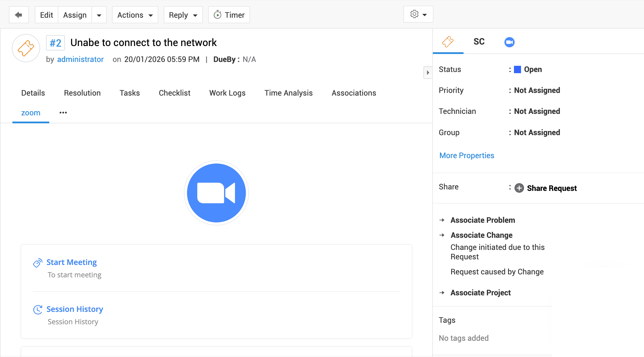Viewport: 644px width, 357px height.
Task: Open the Reply dropdown
Action: click(183, 15)
